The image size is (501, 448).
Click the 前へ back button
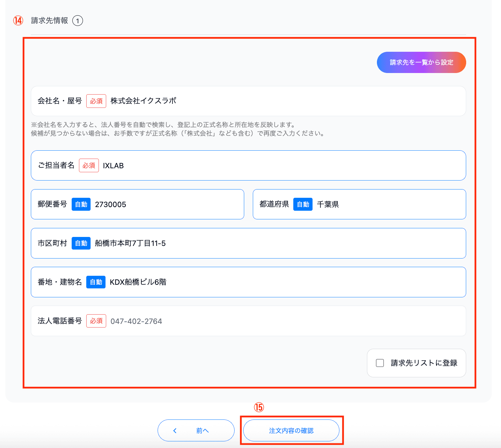196,430
